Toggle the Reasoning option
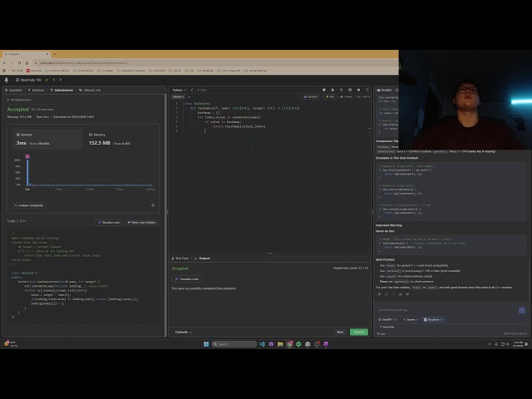532x399 pixels. pos(387,327)
